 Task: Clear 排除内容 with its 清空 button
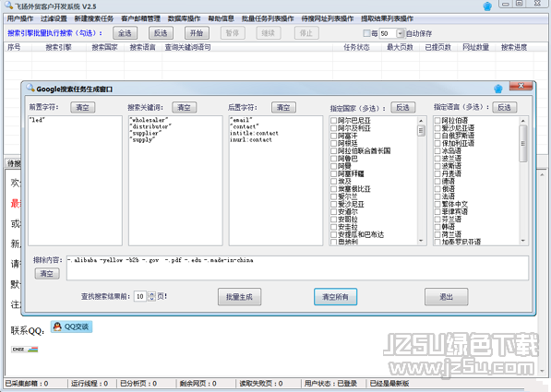click(47, 274)
